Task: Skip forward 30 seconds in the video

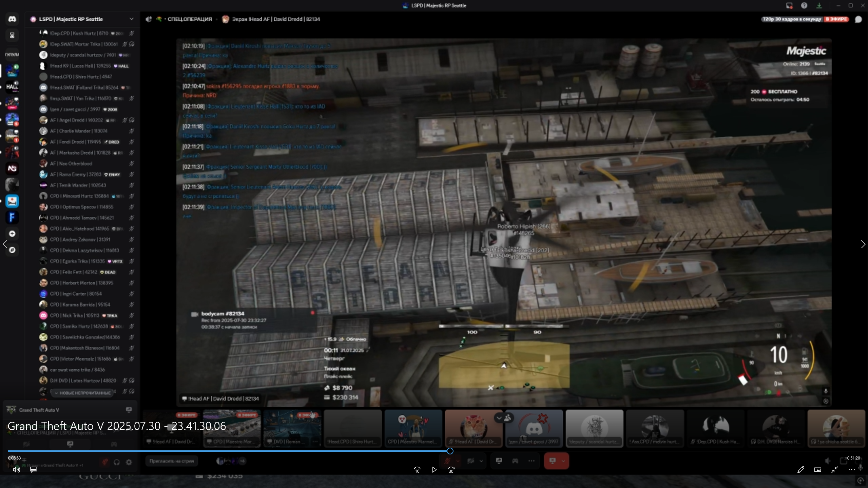Action: click(451, 470)
